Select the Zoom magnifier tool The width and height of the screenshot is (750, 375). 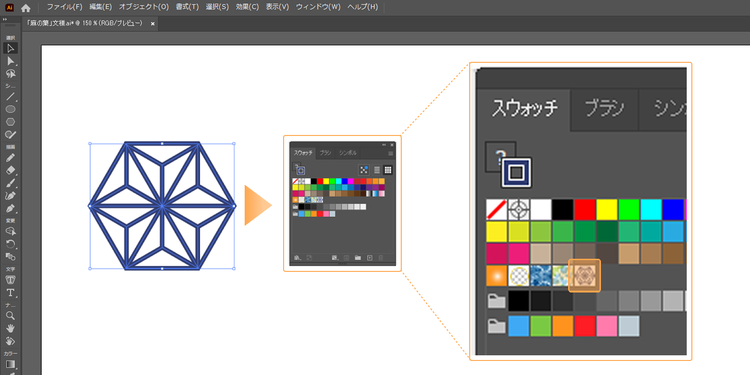coord(11,316)
